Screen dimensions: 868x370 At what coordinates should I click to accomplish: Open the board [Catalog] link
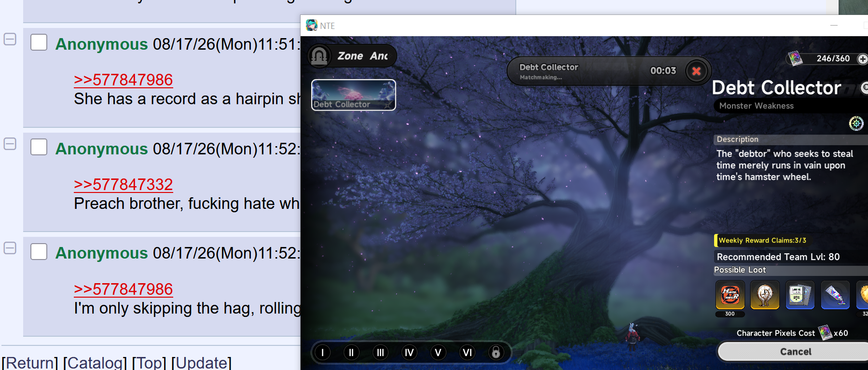(x=95, y=363)
